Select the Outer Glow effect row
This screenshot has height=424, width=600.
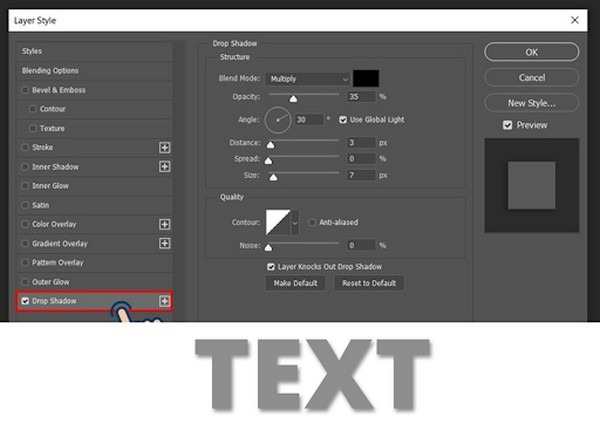[95, 282]
